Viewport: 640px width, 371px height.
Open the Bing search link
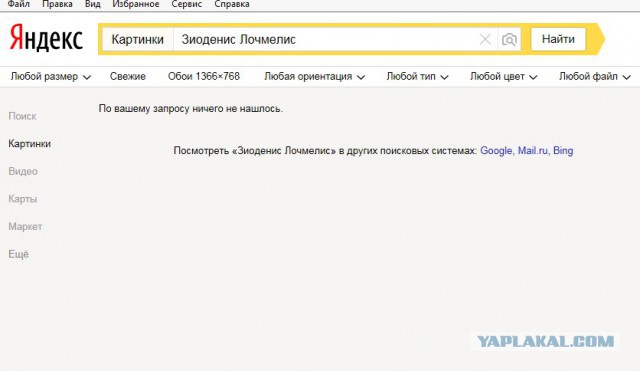(563, 151)
